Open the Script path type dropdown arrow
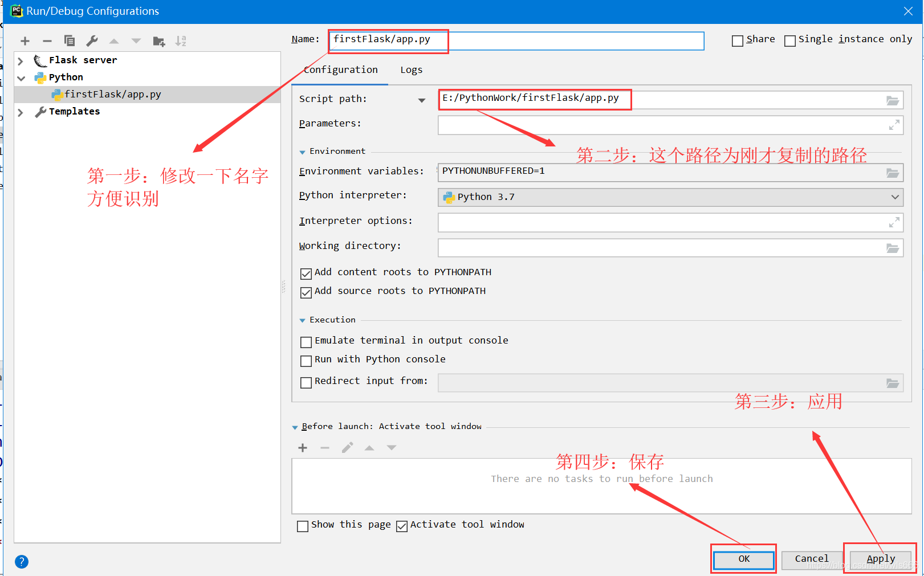This screenshot has width=924, height=576. pyautogui.click(x=422, y=100)
